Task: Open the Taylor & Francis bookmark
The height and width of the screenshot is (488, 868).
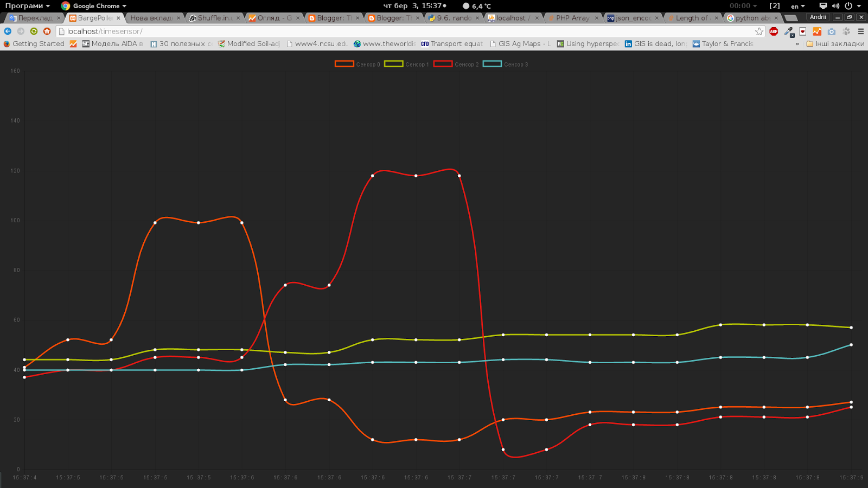Action: (x=724, y=44)
